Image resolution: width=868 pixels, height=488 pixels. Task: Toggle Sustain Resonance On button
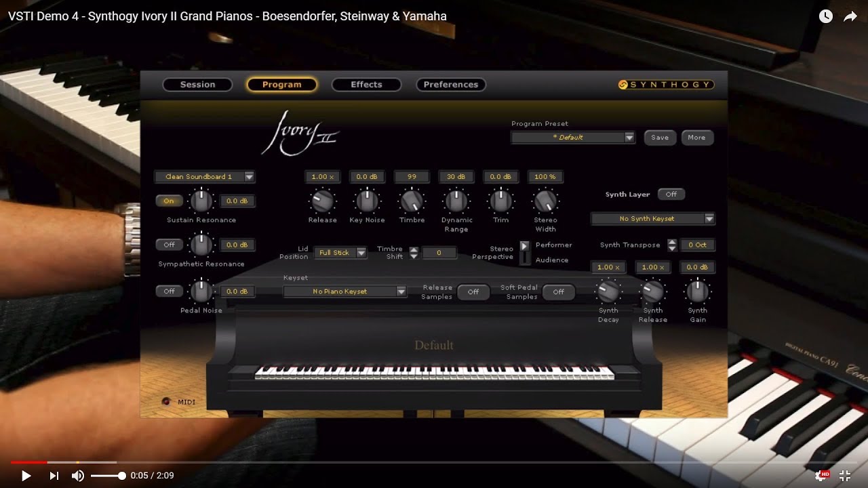169,201
